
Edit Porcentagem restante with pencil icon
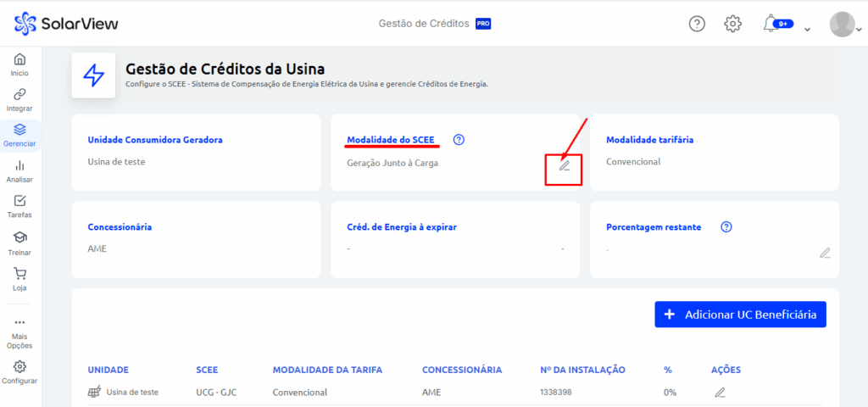(x=825, y=253)
